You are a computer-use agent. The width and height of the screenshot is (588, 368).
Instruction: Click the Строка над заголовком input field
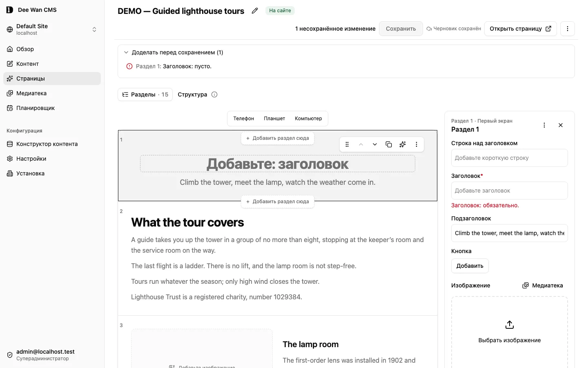click(510, 158)
